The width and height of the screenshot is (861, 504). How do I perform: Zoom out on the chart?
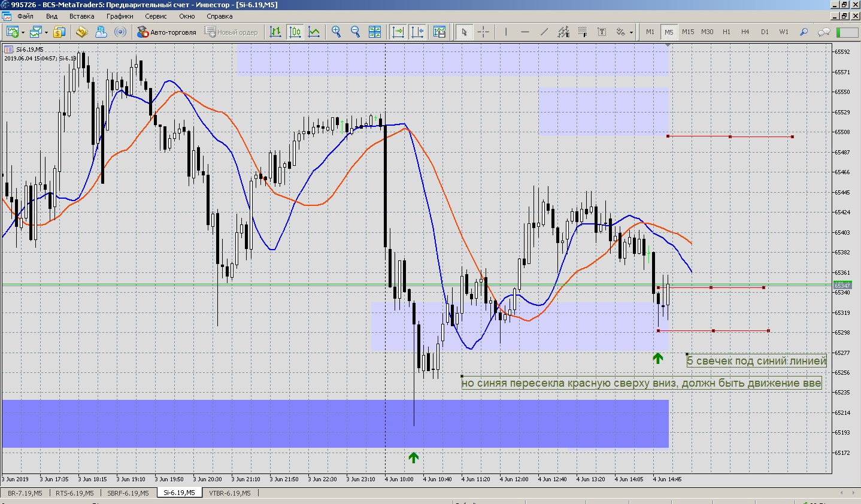355,32
